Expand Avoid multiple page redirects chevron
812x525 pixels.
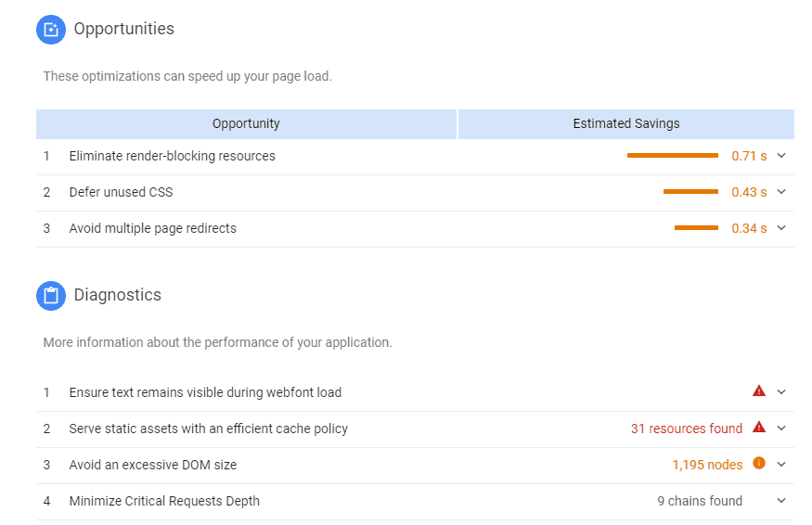tap(781, 228)
